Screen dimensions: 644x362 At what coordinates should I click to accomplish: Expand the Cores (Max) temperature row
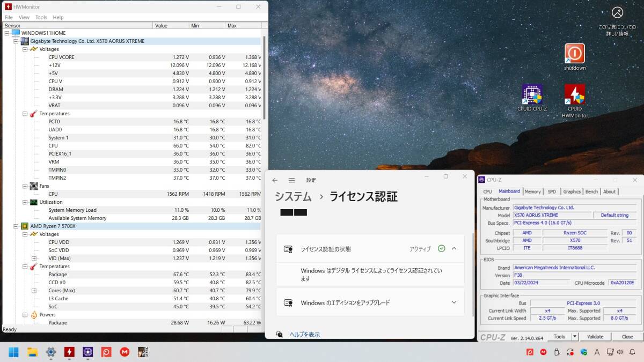pos(34,290)
